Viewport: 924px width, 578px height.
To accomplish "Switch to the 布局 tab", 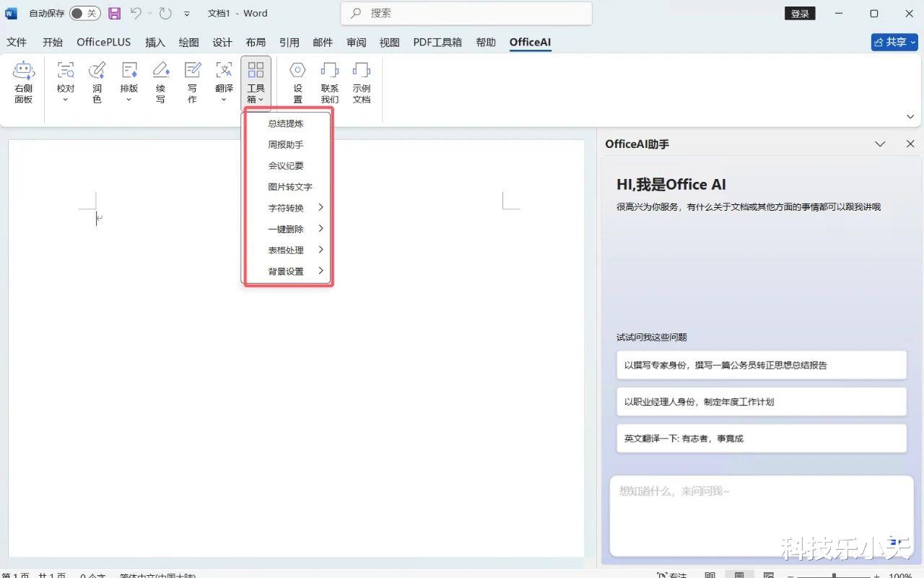I will pos(256,42).
